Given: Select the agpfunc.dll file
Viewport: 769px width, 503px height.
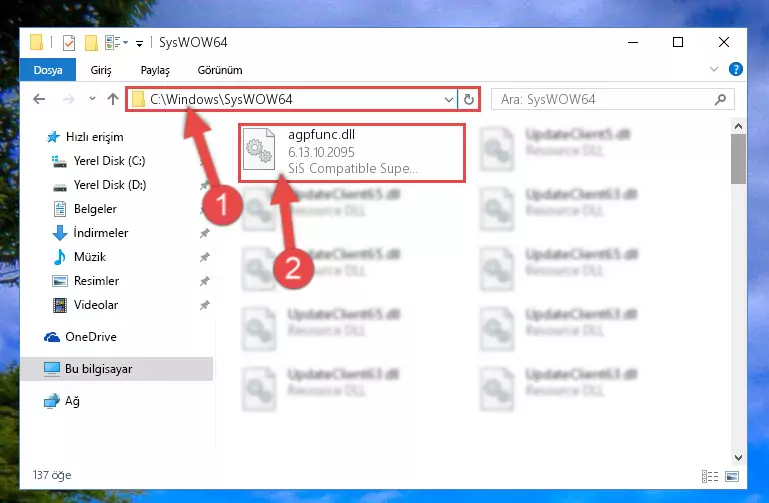Looking at the screenshot, I should (352, 153).
